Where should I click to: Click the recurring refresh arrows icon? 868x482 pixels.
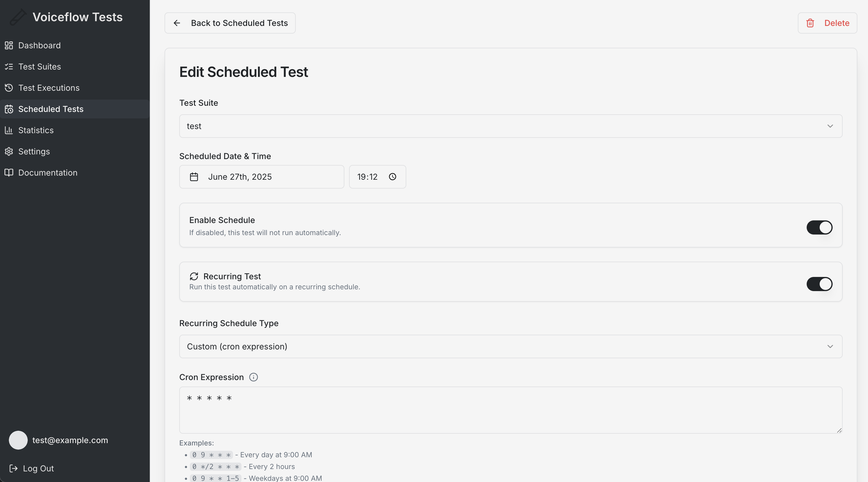pos(194,276)
